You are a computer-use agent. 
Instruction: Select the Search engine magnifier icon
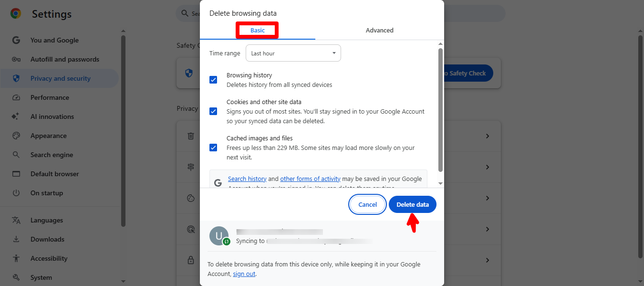click(x=16, y=155)
